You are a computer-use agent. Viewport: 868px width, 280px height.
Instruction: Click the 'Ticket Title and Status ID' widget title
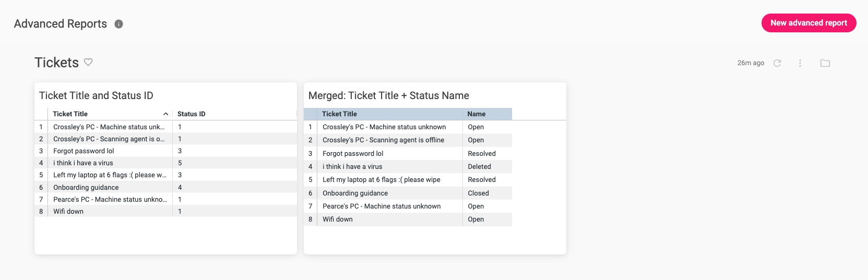[x=96, y=95]
